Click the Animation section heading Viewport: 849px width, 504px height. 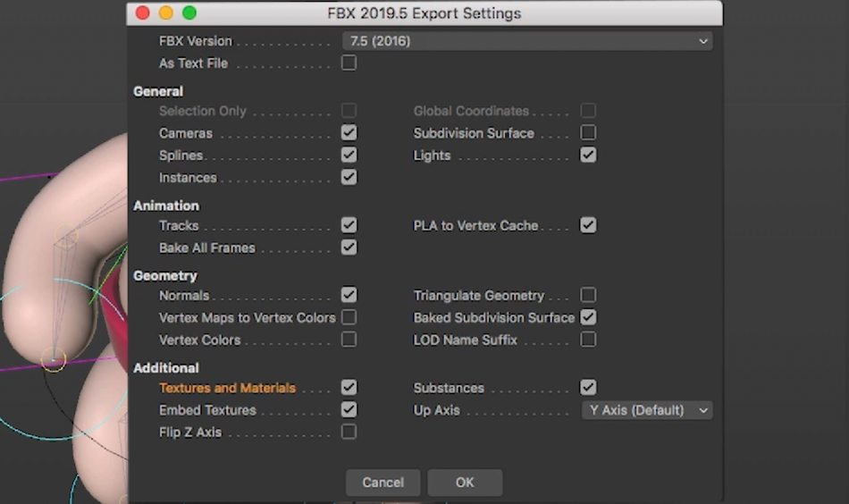tap(166, 206)
